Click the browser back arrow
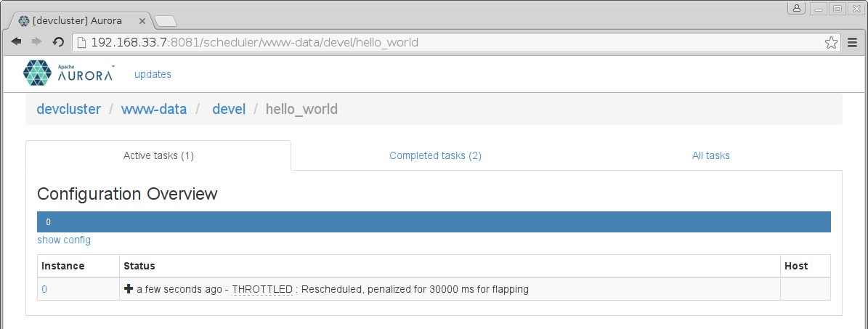The height and width of the screenshot is (329, 868). point(16,42)
